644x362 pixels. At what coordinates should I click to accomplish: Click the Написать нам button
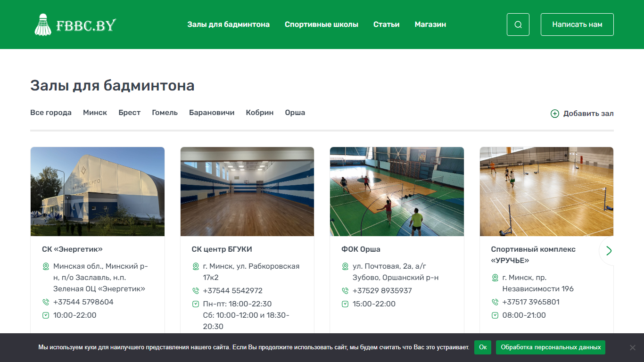[577, 25]
